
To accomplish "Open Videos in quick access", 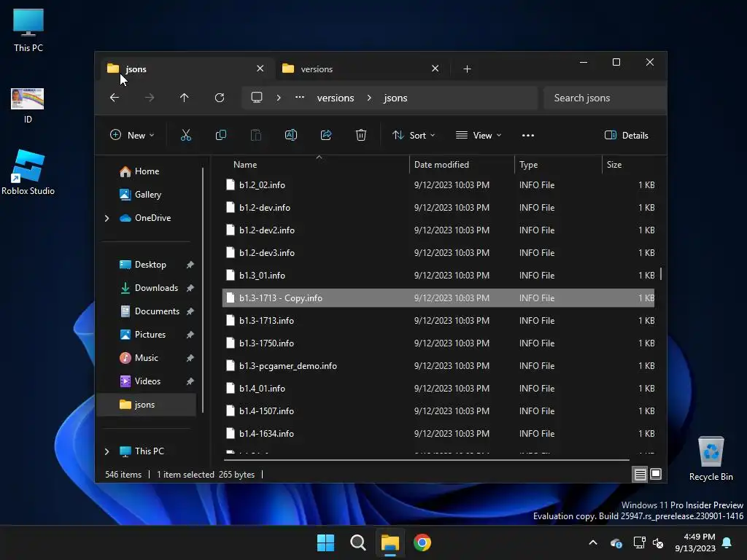I will (x=147, y=381).
